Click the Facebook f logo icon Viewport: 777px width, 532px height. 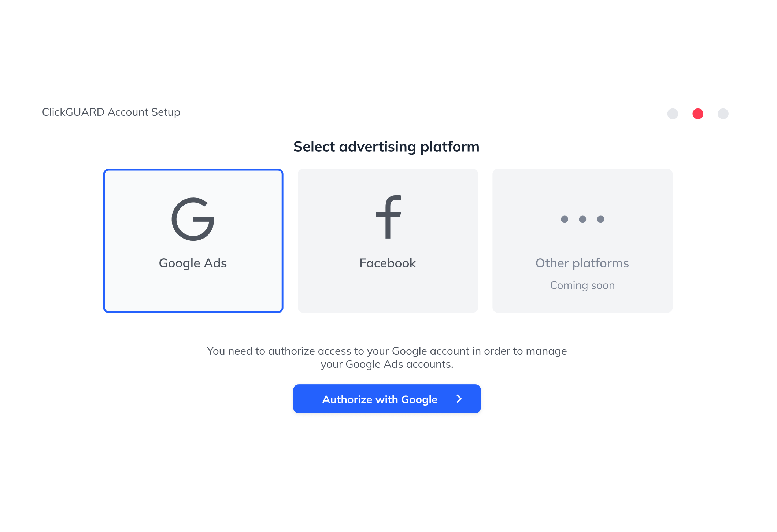pyautogui.click(x=388, y=217)
